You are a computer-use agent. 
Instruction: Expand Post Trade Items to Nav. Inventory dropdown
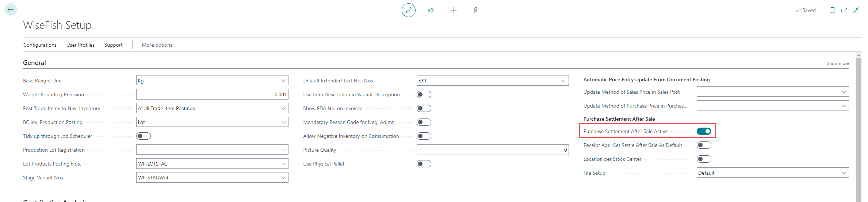[x=283, y=108]
